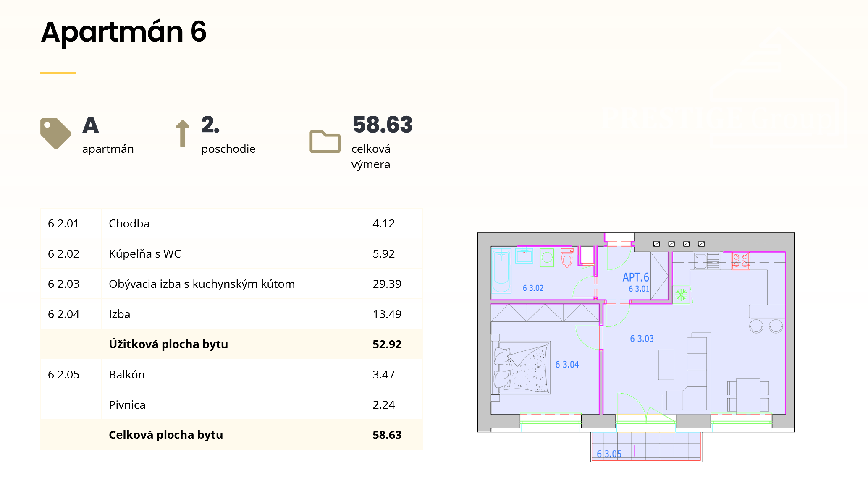This screenshot has width=868, height=488.
Task: Click the upward arrow floor icon
Action: click(x=183, y=133)
